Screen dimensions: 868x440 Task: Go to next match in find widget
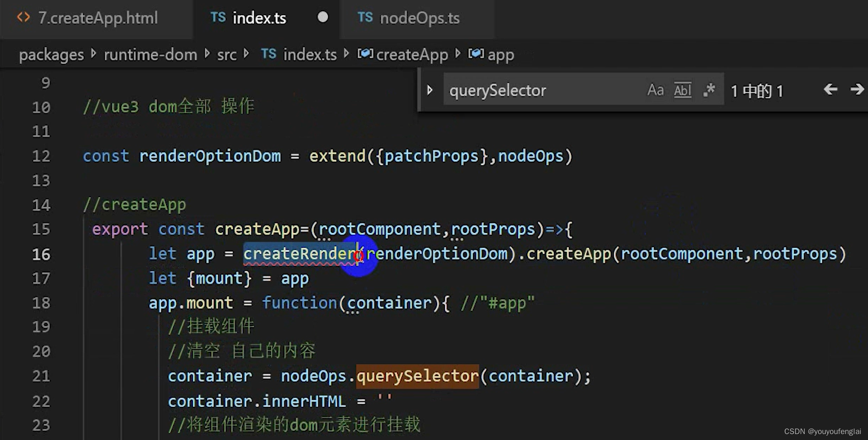(x=857, y=90)
